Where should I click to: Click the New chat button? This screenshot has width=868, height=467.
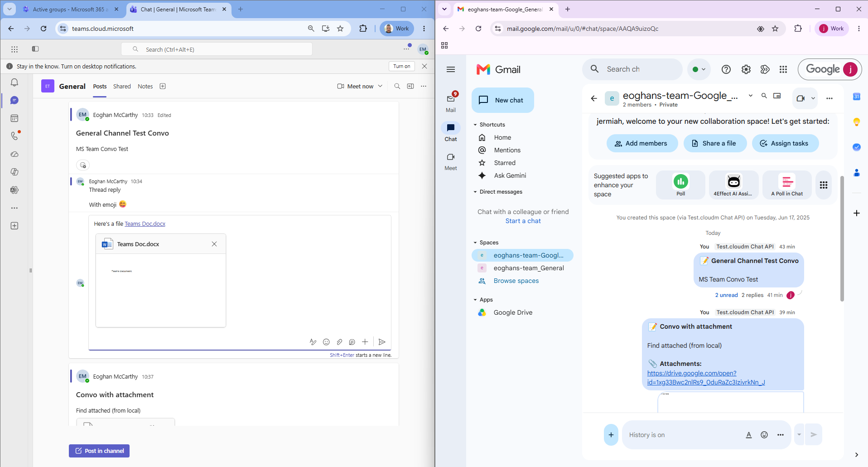[503, 100]
